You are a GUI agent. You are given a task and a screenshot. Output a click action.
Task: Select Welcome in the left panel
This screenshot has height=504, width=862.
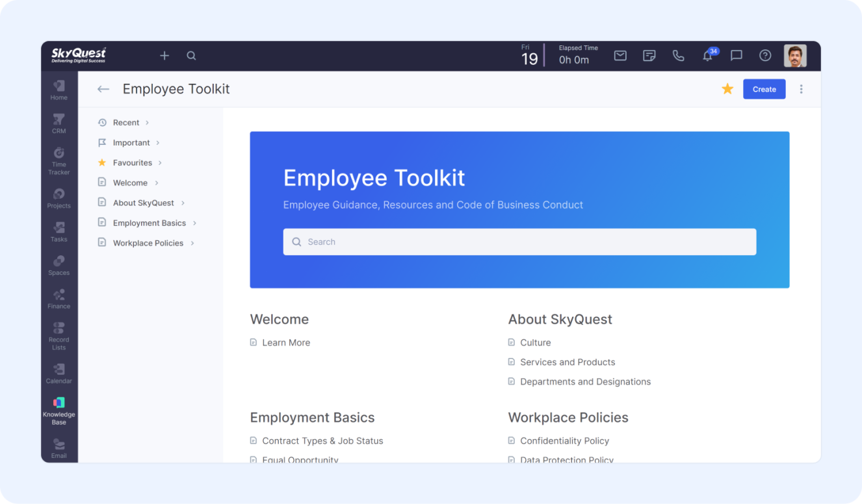point(130,183)
